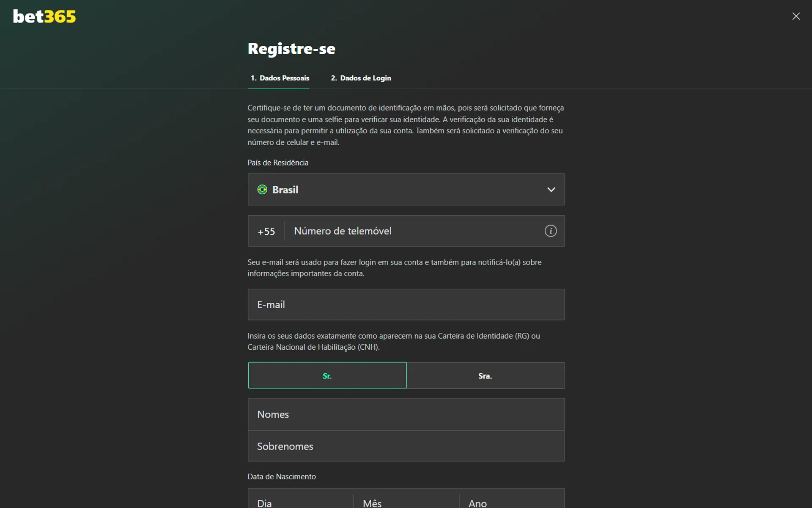812x508 pixels.
Task: Click the Data de Nascimento label
Action: [282, 477]
